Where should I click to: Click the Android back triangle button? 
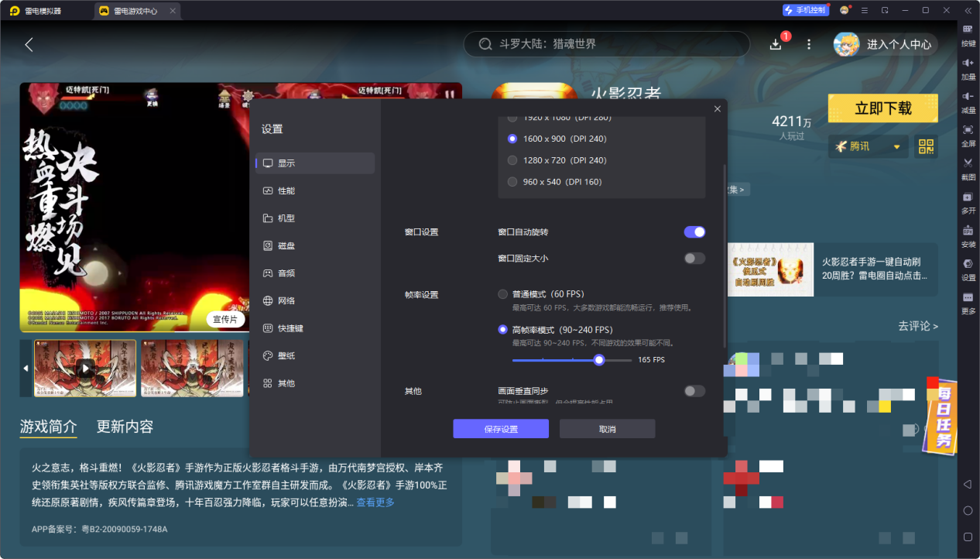point(968,484)
